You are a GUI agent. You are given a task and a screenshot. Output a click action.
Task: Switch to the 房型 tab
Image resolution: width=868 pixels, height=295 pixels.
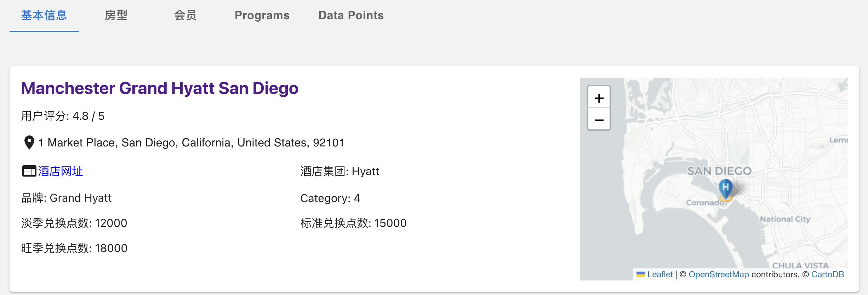116,16
